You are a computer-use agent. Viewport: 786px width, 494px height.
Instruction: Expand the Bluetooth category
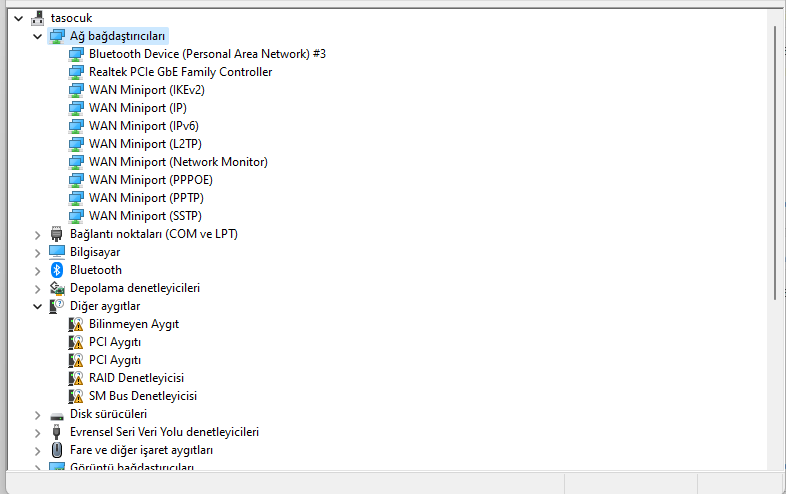[x=38, y=270]
